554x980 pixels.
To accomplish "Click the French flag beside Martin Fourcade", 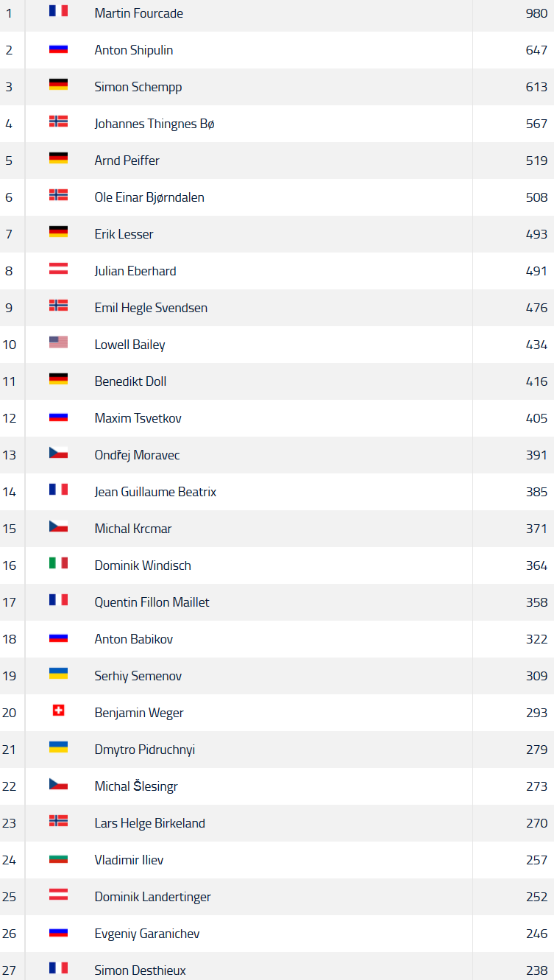I will [58, 11].
